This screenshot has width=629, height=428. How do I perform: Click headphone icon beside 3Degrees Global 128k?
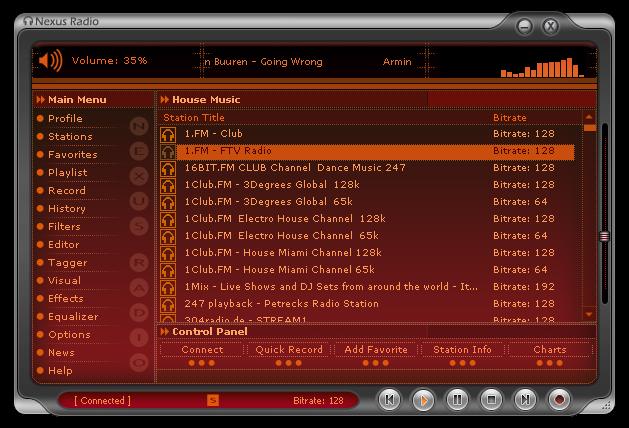click(x=168, y=185)
